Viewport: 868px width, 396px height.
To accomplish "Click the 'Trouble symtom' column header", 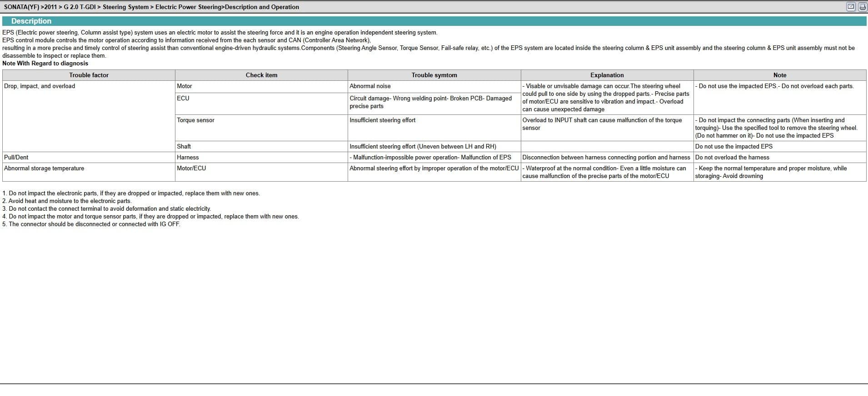I will (434, 75).
